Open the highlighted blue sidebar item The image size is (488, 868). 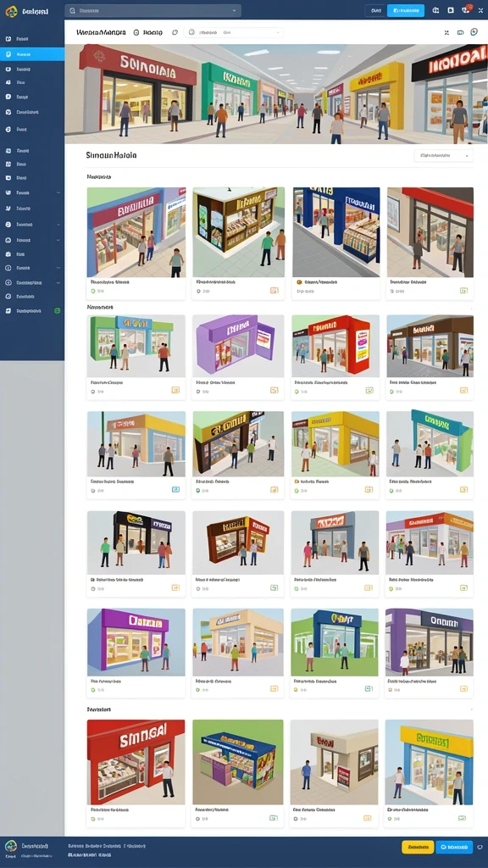click(32, 54)
